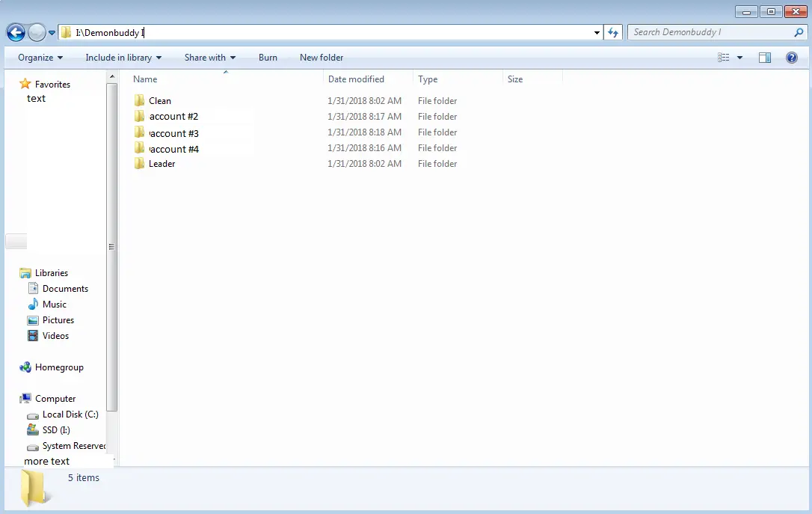Open the Videos library
This screenshot has width=812, height=514.
[x=55, y=336]
